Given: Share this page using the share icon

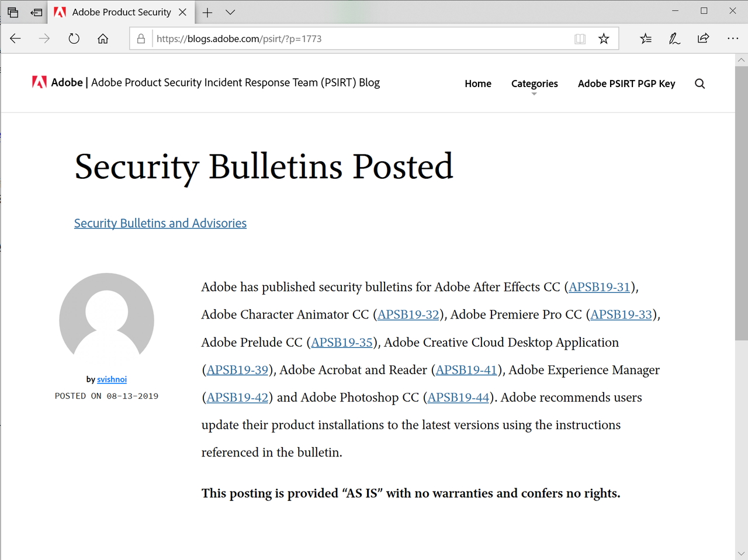Looking at the screenshot, I should [x=703, y=39].
